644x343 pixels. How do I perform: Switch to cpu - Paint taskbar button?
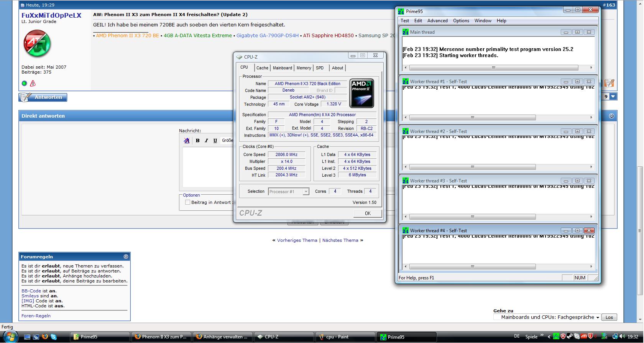(x=344, y=337)
